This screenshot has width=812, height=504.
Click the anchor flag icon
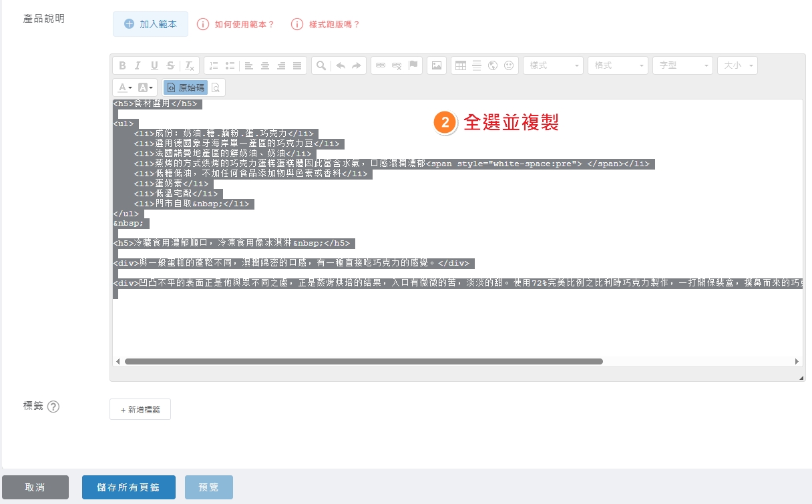pos(413,65)
